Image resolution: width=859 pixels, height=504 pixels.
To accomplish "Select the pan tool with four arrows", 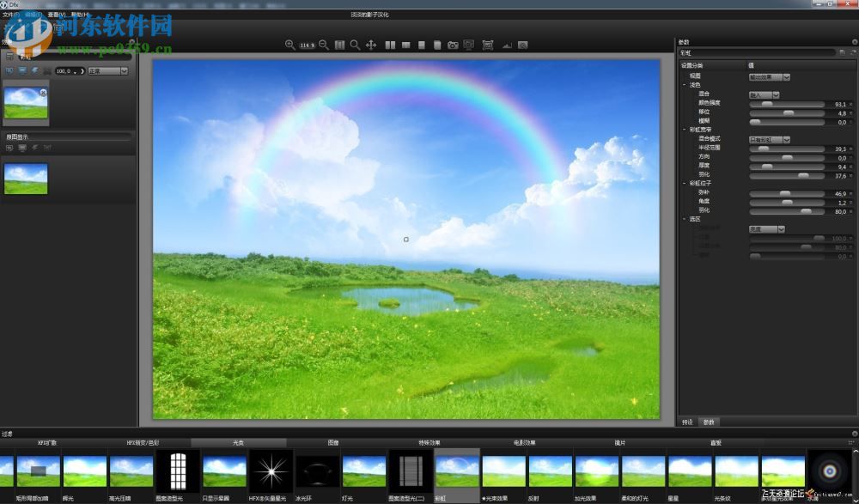I will 372,45.
